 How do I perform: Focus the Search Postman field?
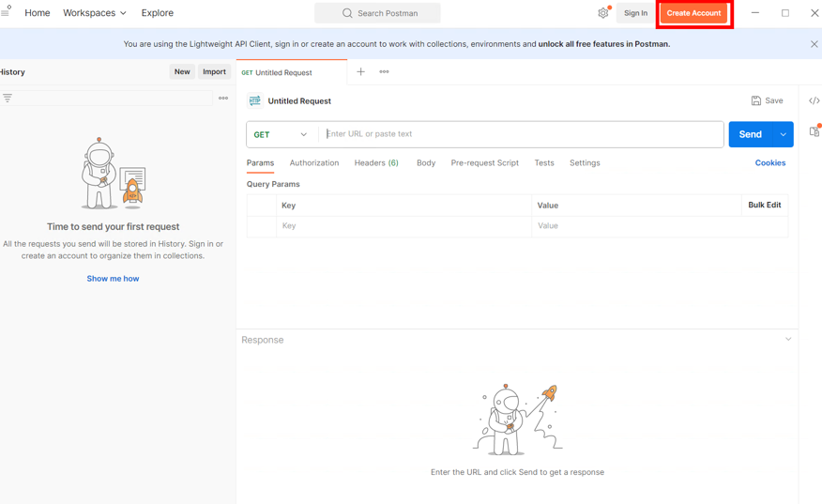[x=377, y=13]
